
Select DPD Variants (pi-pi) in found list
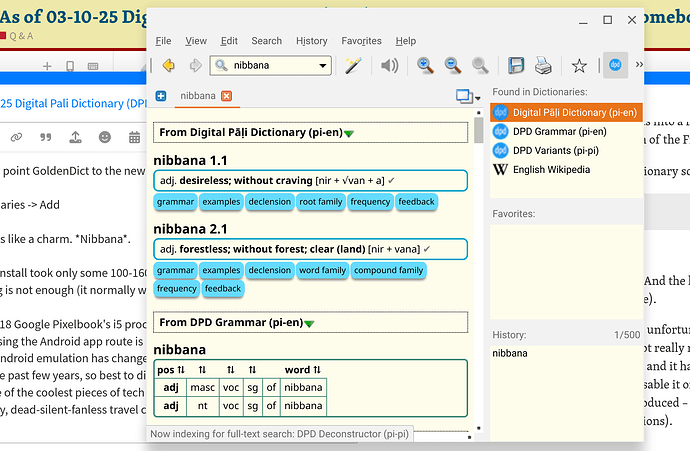(566, 150)
